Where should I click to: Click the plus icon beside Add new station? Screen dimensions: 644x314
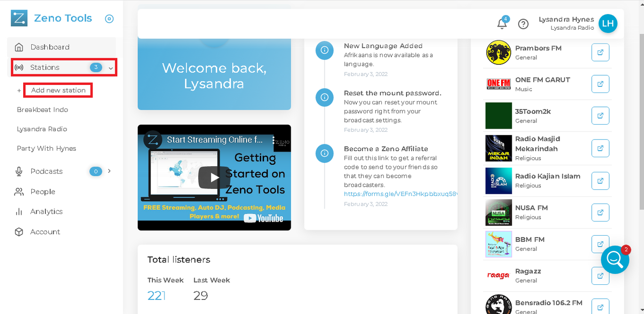[x=19, y=90]
